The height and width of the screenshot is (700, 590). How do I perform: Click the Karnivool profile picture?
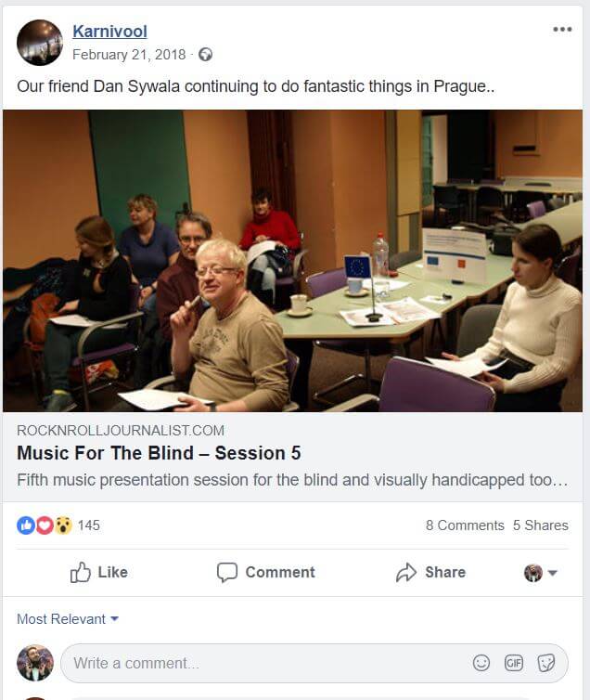[40, 43]
